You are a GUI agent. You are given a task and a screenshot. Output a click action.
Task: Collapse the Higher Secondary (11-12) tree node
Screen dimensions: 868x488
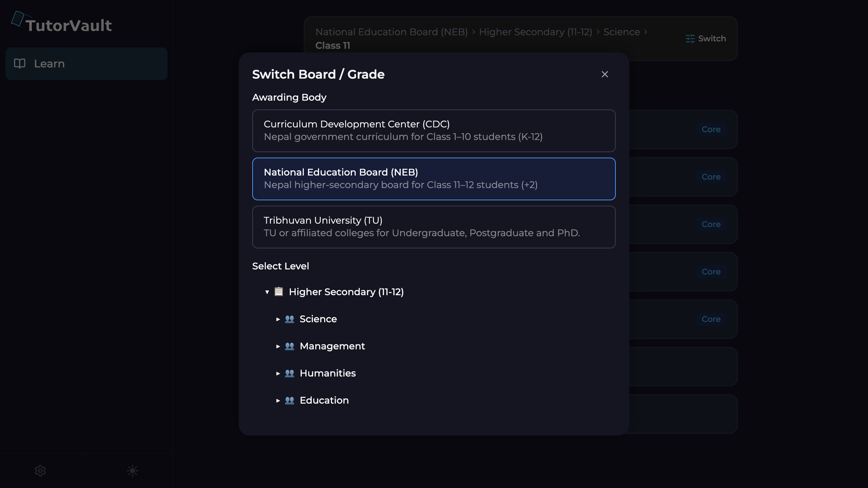267,292
